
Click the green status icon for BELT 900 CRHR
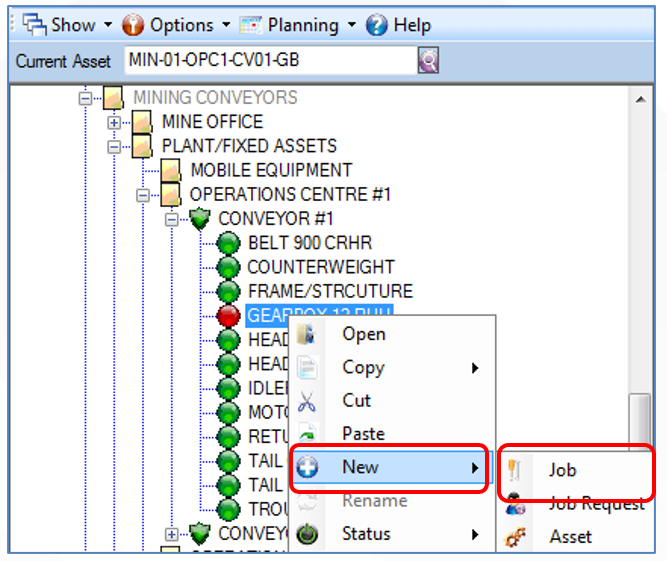pos(229,243)
